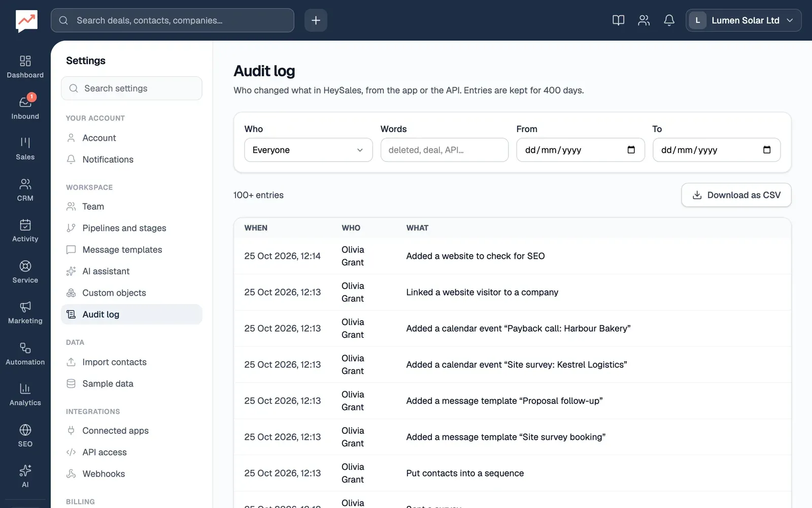Open the CRM section

[25, 190]
